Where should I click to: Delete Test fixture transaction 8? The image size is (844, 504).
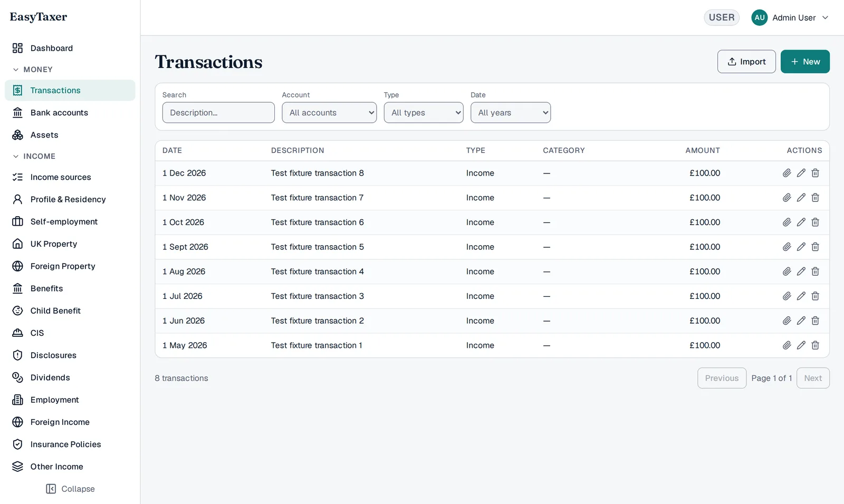click(815, 173)
